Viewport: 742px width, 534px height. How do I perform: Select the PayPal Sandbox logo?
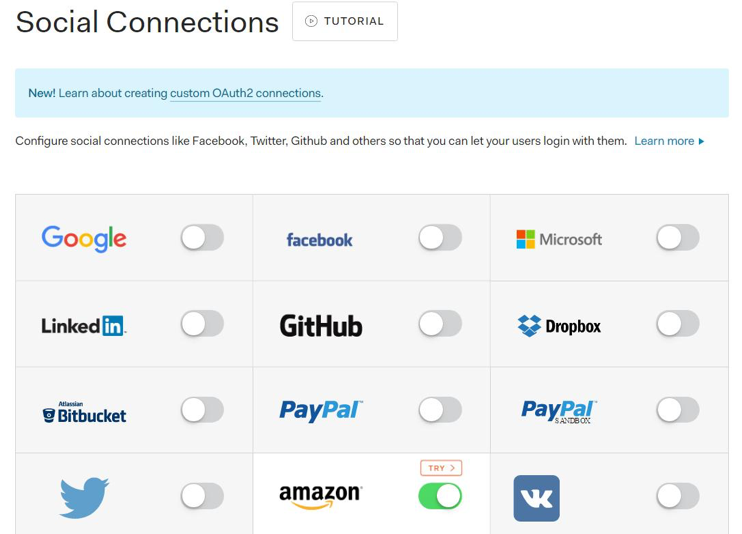[558, 411]
